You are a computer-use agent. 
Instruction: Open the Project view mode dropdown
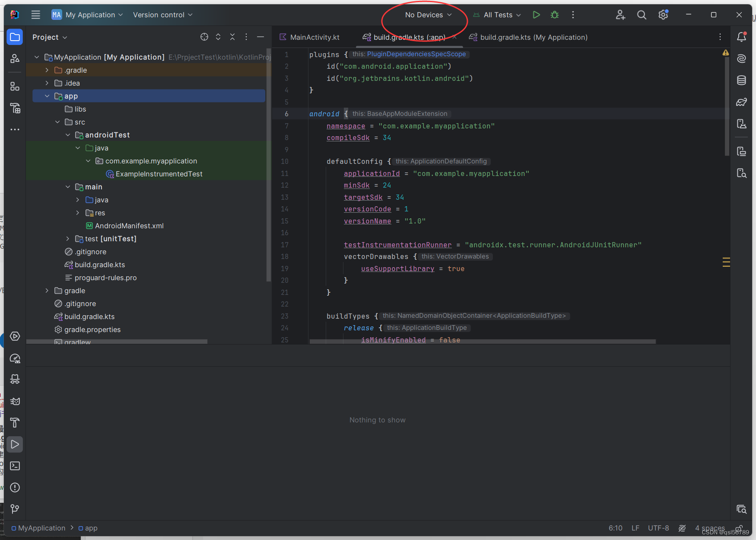50,37
